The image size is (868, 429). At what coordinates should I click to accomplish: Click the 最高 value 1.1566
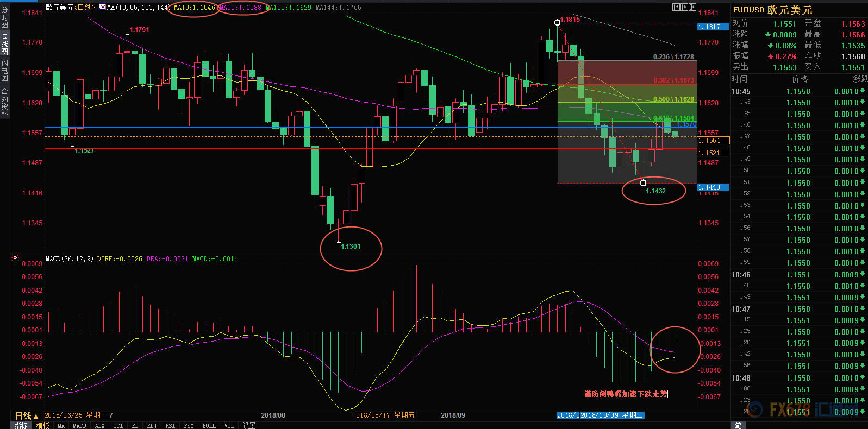pos(853,35)
